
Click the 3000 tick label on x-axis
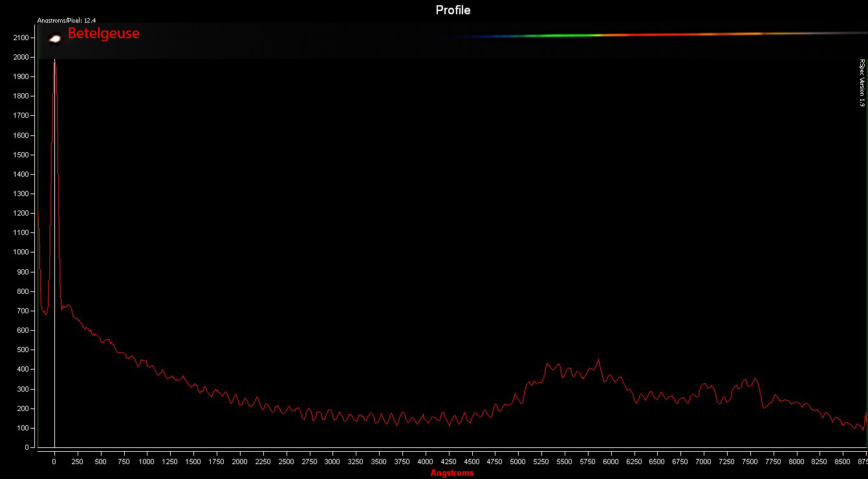(x=332, y=462)
